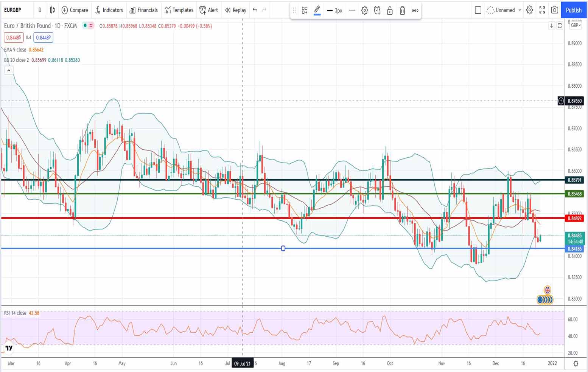This screenshot has width=588, height=372.
Task: Toggle fullscreen mode
Action: [x=542, y=10]
